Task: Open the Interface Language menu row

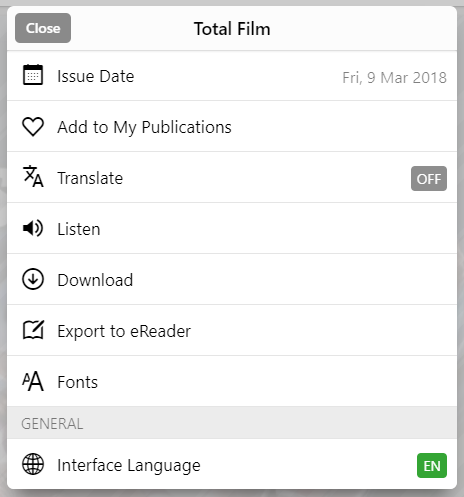Action: click(232, 464)
